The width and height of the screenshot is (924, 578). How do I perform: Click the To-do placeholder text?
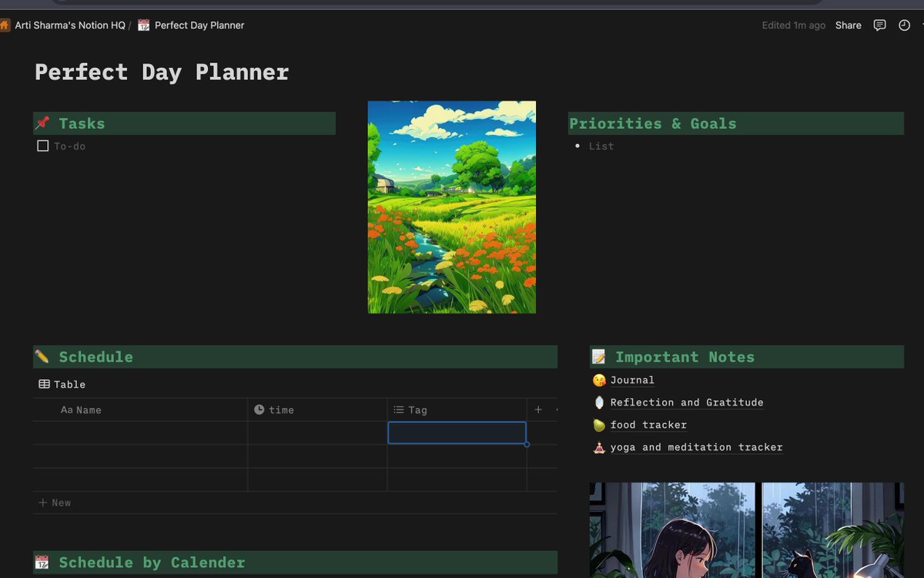(70, 146)
